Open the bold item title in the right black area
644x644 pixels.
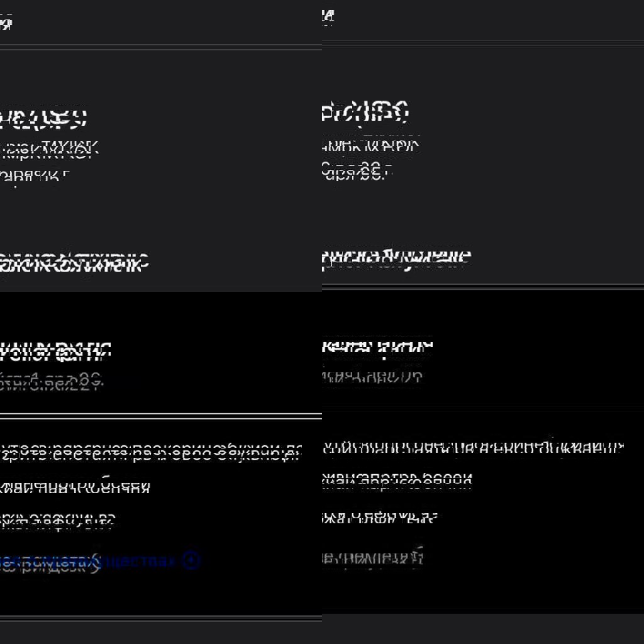click(x=377, y=347)
